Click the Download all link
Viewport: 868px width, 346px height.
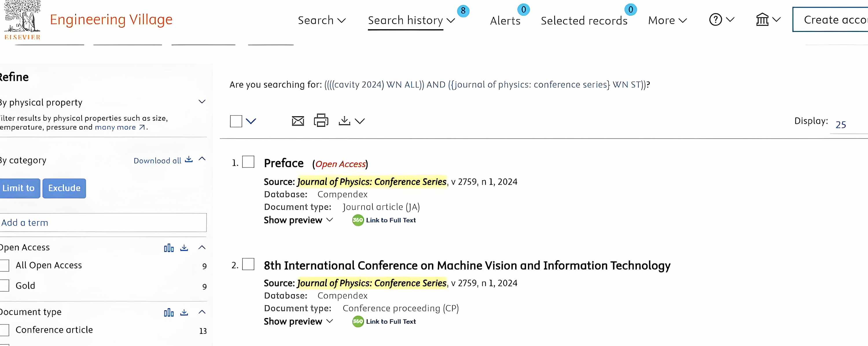pyautogui.click(x=163, y=160)
